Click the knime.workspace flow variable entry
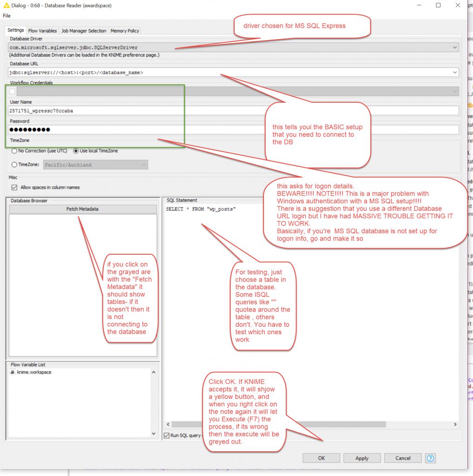This screenshot has height=476, width=473. tap(33, 372)
